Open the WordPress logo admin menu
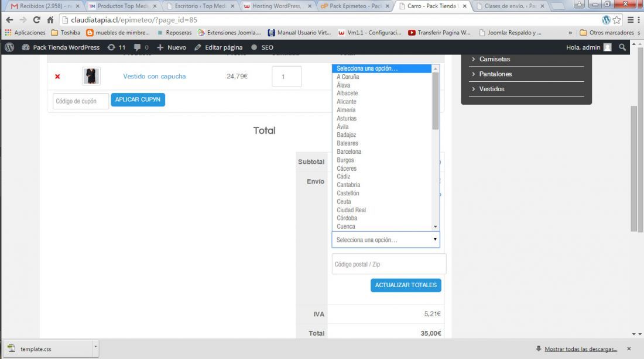 click(x=9, y=47)
